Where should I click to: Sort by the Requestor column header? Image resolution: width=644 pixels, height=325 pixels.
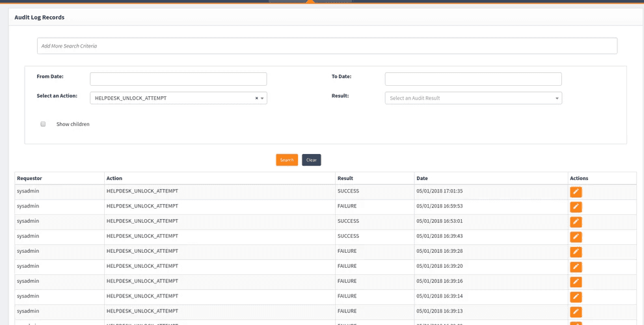click(29, 178)
